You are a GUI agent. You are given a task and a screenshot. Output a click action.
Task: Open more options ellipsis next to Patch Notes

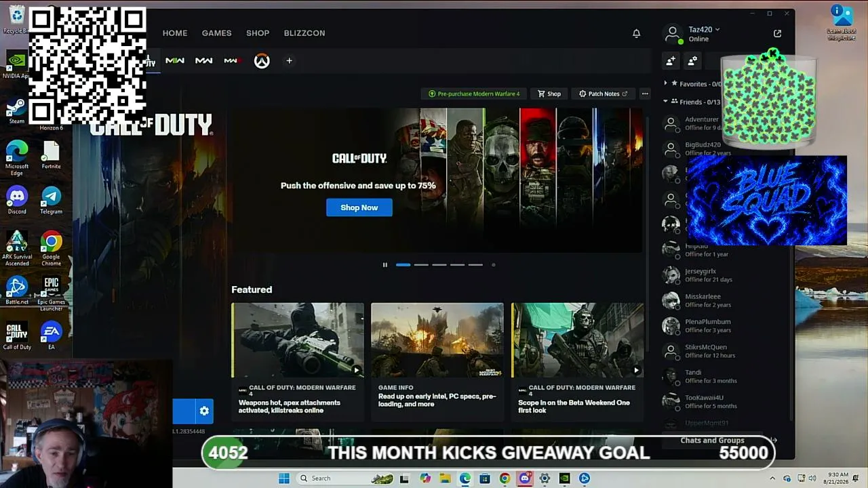645,94
